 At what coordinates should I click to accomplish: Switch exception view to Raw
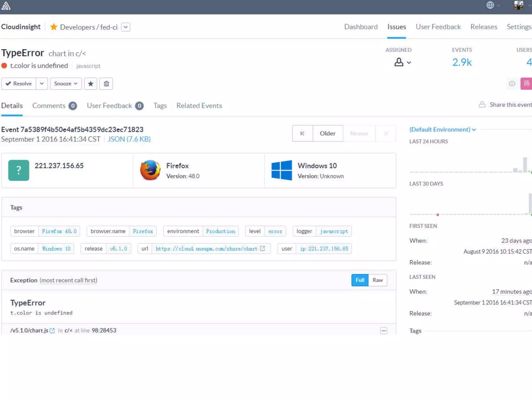click(377, 280)
